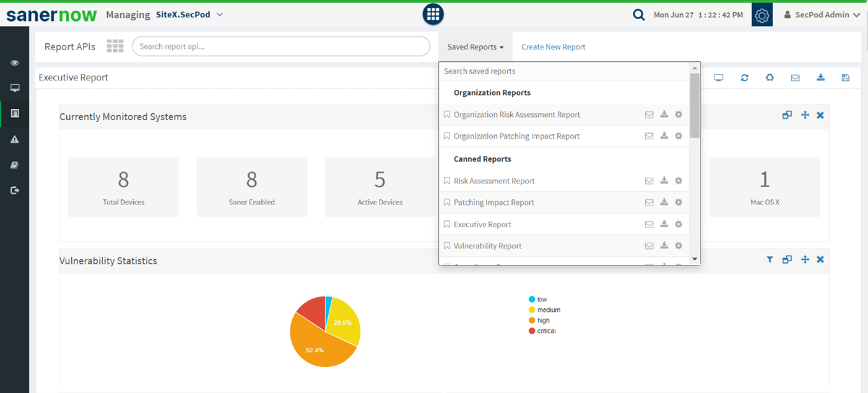Refresh the Executive Report
868x393 pixels.
pos(744,78)
